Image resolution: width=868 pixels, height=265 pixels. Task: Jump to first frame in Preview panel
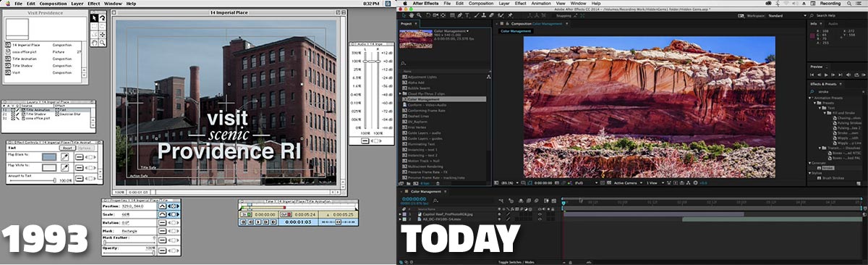pos(812,75)
